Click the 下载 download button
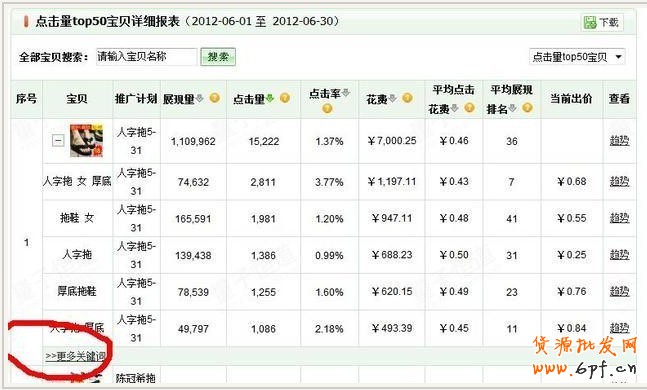 click(x=602, y=22)
